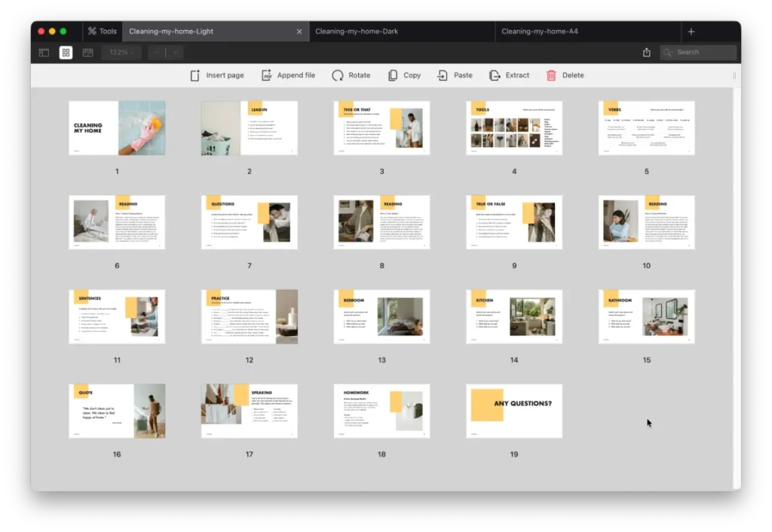
Task: Open the 122% zoom level dropdown
Action: tap(122, 53)
